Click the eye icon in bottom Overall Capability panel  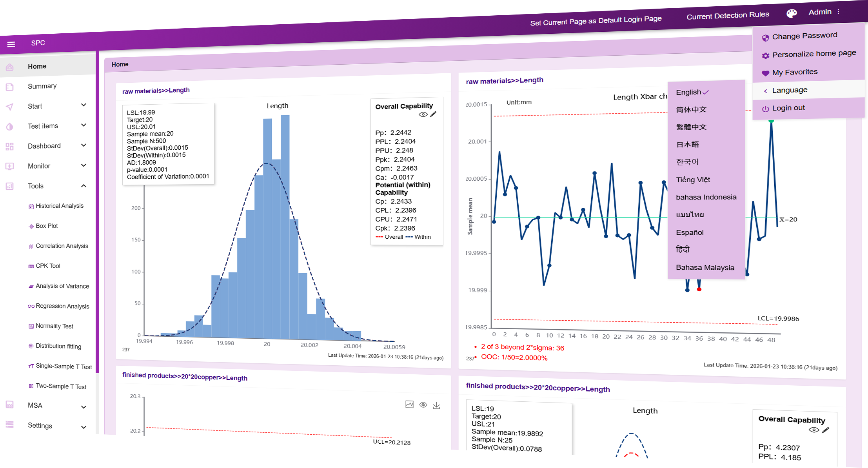814,430
